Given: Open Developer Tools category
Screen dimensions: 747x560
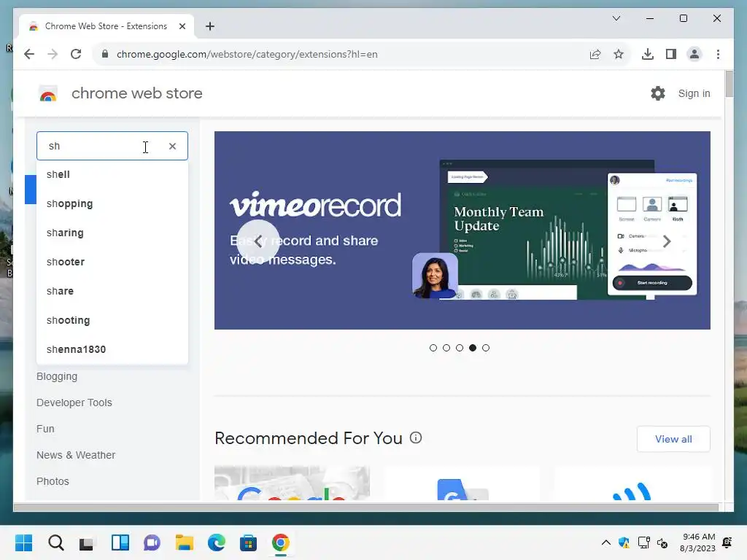Looking at the screenshot, I should pos(74,402).
